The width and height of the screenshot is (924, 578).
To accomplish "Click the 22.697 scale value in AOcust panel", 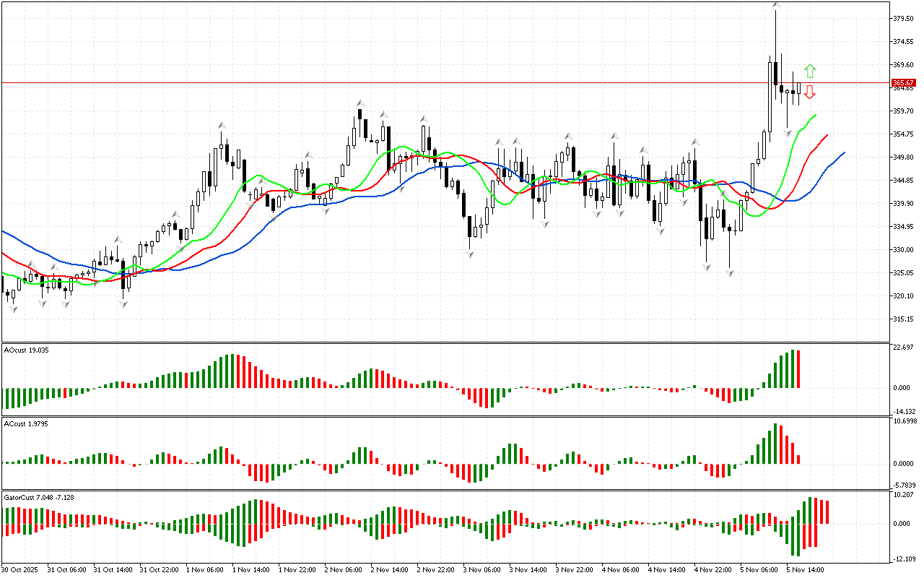I will [905, 348].
